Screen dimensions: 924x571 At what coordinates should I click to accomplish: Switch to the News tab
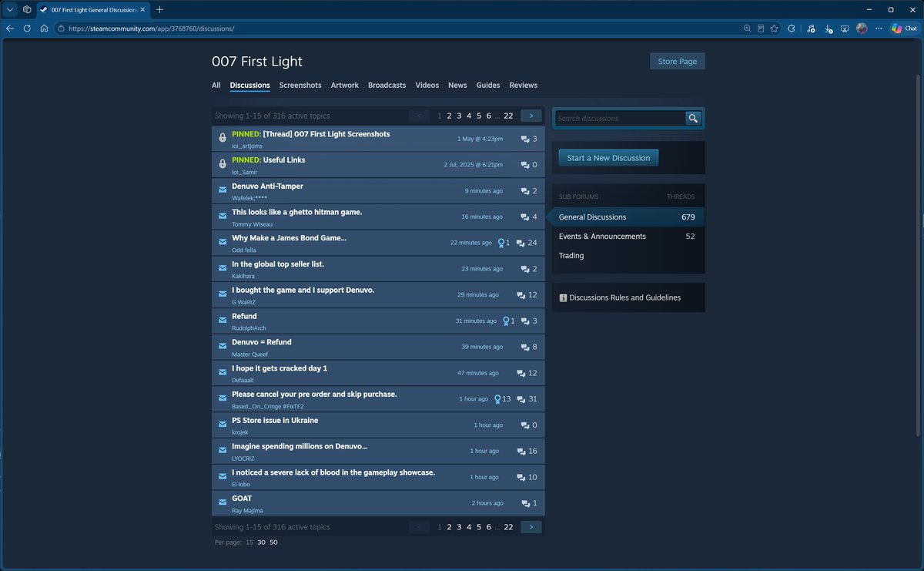[x=457, y=86]
